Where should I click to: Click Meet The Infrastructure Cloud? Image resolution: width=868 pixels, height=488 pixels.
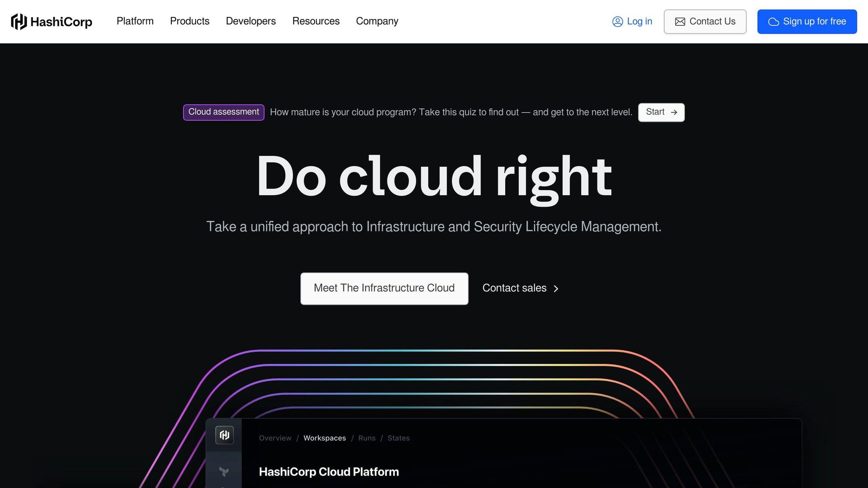tap(384, 288)
